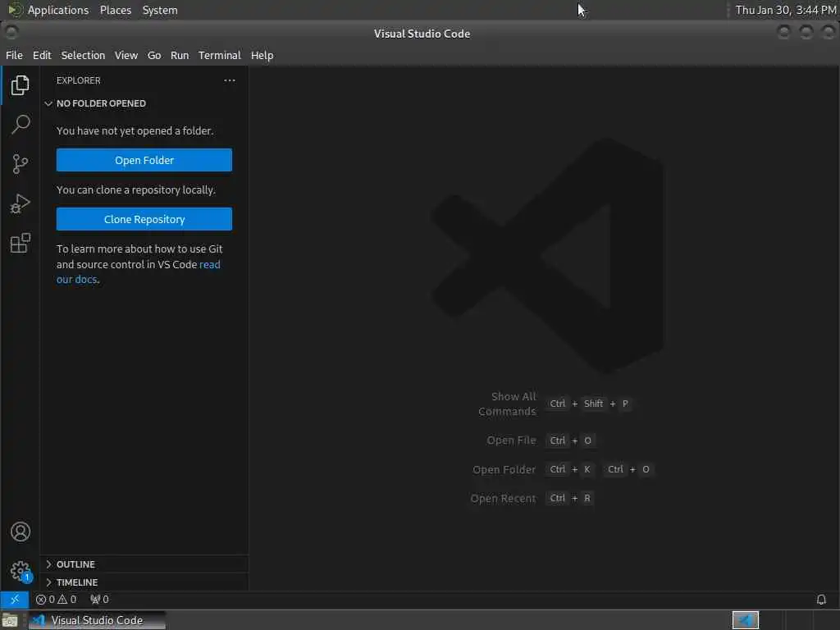Open the Explorer view in activity bar

[x=20, y=85]
